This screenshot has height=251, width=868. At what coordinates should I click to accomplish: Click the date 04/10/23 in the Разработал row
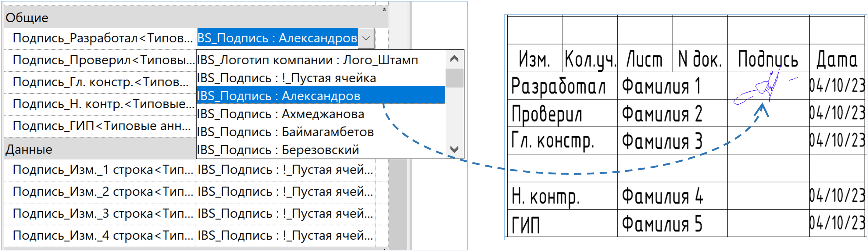(x=837, y=86)
